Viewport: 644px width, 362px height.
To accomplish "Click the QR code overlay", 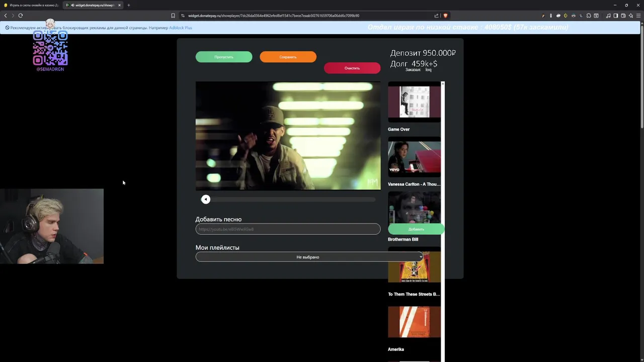I will point(50,48).
